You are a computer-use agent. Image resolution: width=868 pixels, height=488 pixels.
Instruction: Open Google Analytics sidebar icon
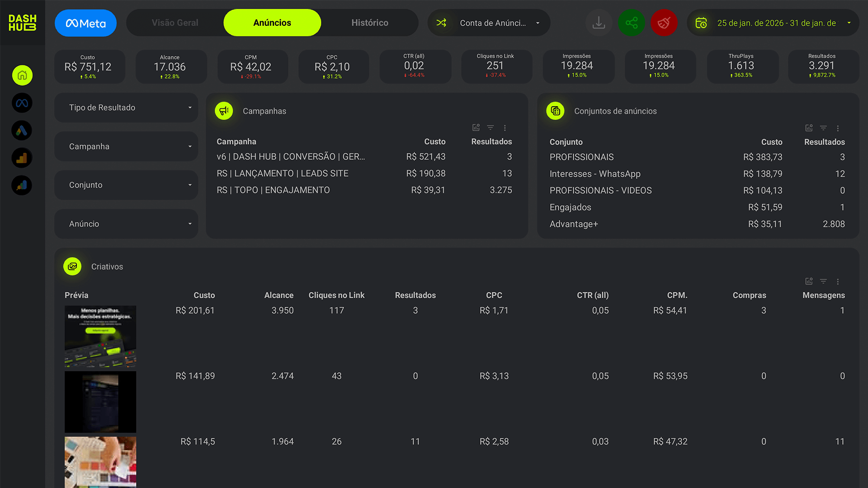[22, 158]
